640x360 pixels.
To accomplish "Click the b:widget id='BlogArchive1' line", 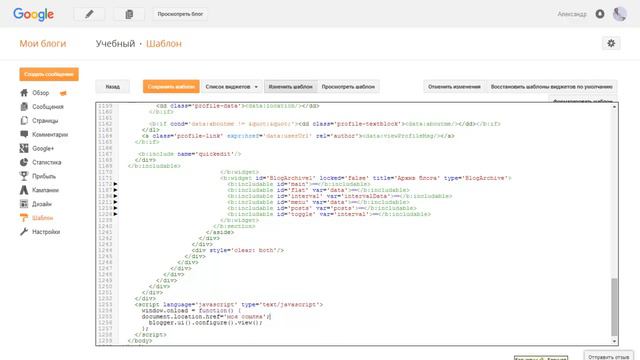I will [x=366, y=178].
